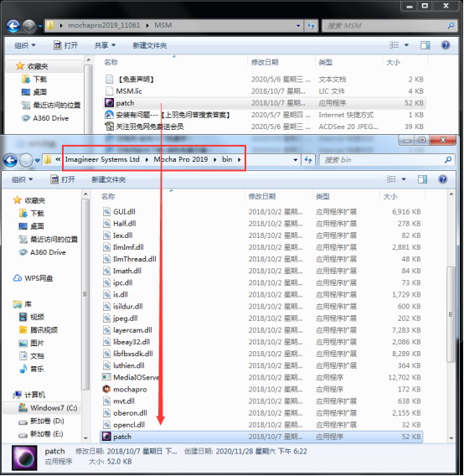Open the 组织 menu in bin window
Screen dimensions: 464x476
point(22,179)
